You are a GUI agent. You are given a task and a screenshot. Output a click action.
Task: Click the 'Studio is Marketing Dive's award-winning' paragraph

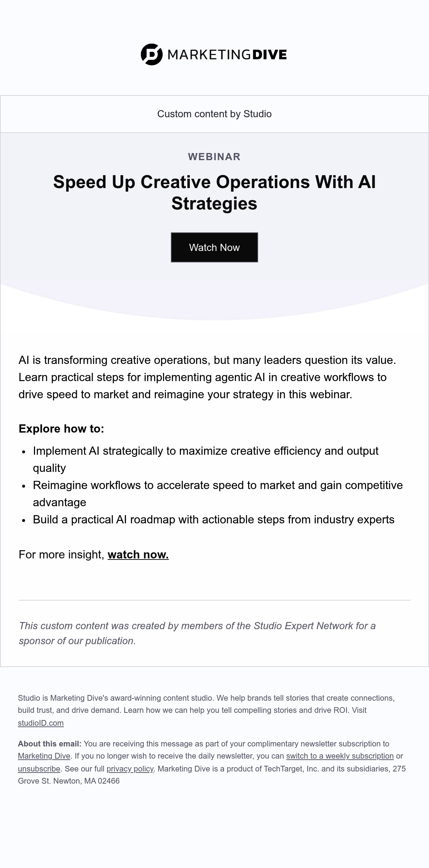click(x=206, y=710)
